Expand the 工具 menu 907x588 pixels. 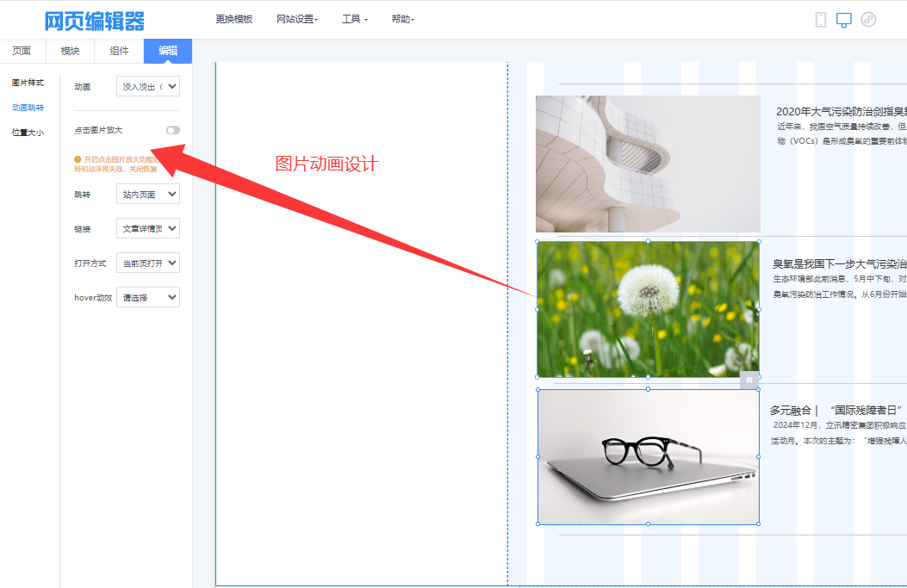click(x=355, y=19)
